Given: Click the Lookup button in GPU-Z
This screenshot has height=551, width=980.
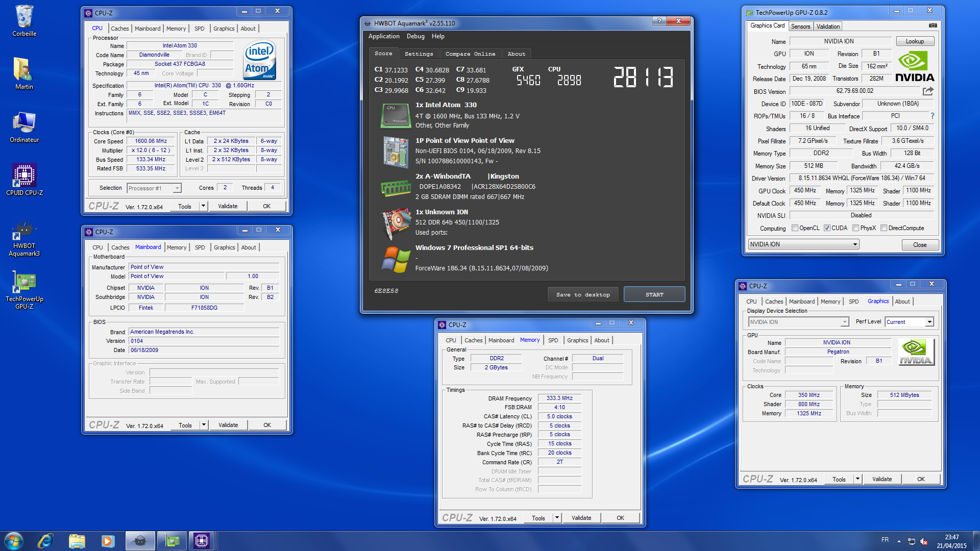Looking at the screenshot, I should [x=915, y=41].
